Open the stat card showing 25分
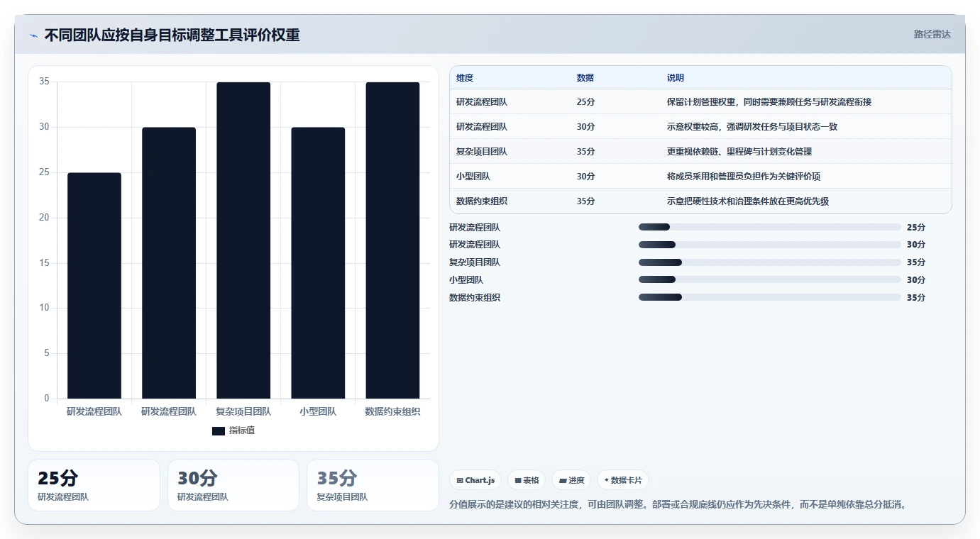This screenshot has height=539, width=980. [x=94, y=485]
